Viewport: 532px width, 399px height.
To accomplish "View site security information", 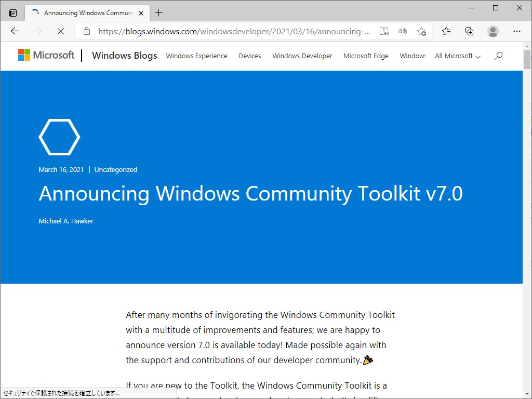I will 86,31.
